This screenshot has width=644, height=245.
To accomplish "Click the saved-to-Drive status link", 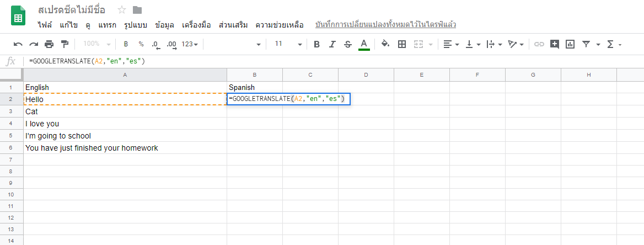I will [x=385, y=25].
